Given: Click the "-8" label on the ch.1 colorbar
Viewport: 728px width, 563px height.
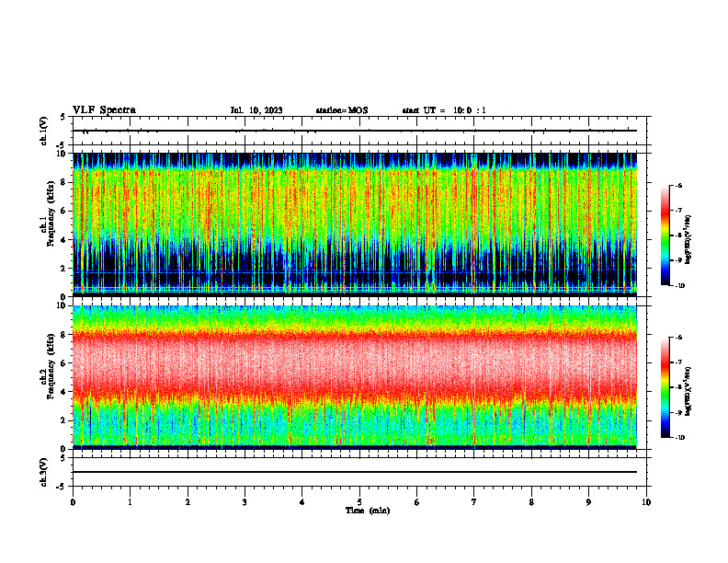Looking at the screenshot, I should (x=679, y=236).
